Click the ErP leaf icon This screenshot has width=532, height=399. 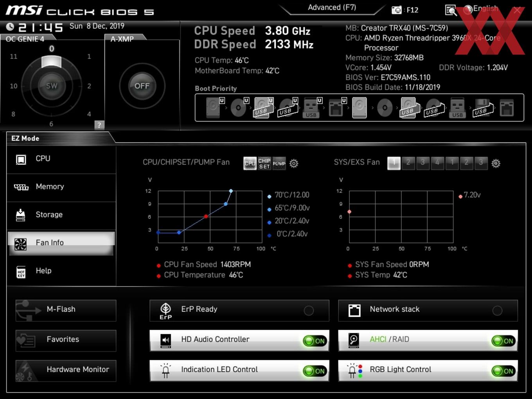(x=165, y=311)
